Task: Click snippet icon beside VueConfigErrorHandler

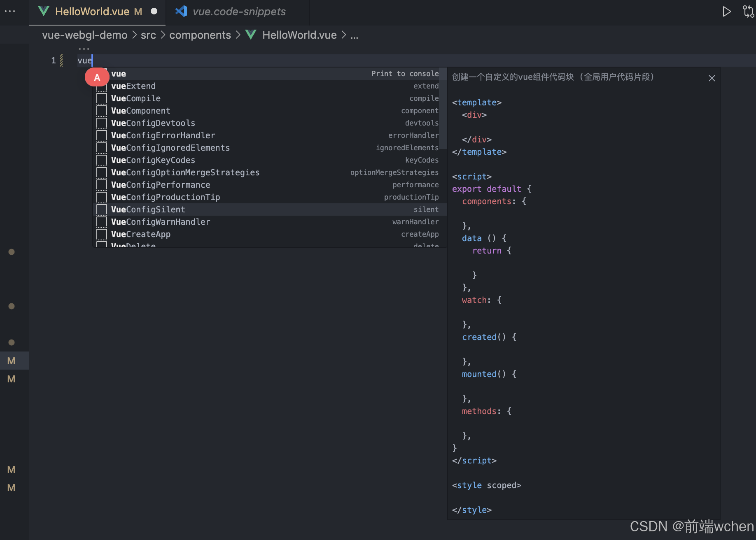Action: tap(102, 135)
